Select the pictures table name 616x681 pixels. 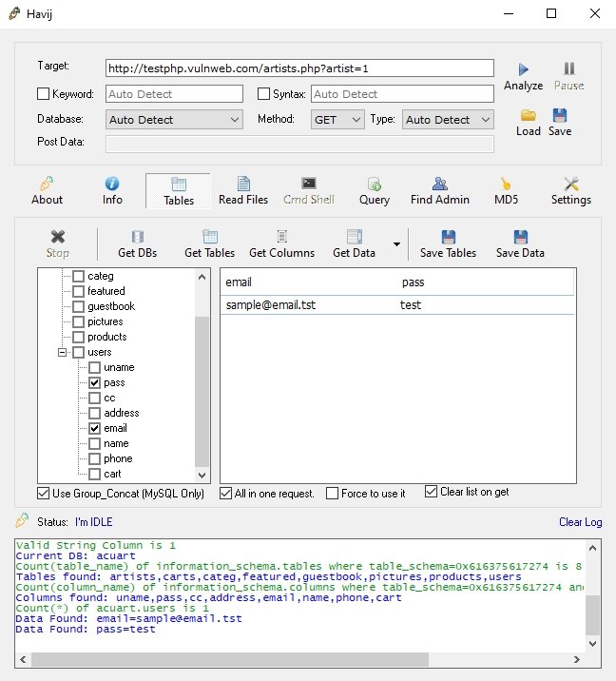[x=106, y=321]
